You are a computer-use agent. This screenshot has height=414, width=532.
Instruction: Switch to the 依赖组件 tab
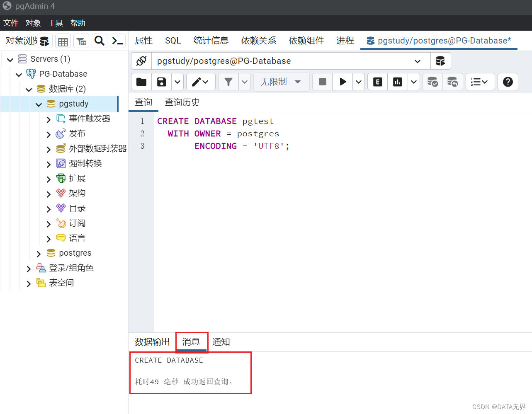point(306,41)
